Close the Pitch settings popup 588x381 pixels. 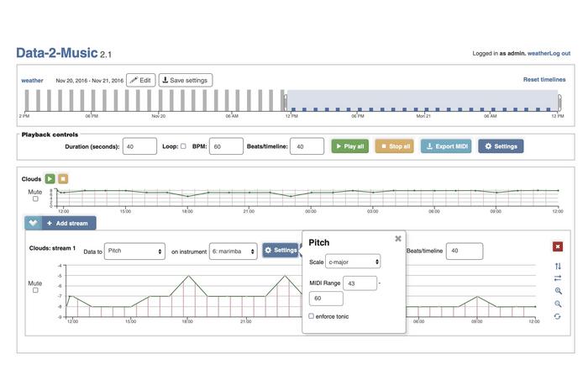(398, 239)
